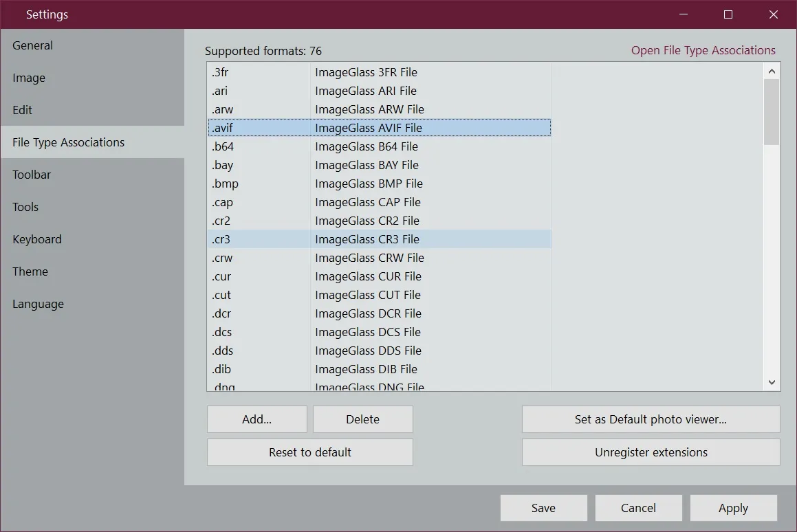Open the Theme settings tab

92,271
